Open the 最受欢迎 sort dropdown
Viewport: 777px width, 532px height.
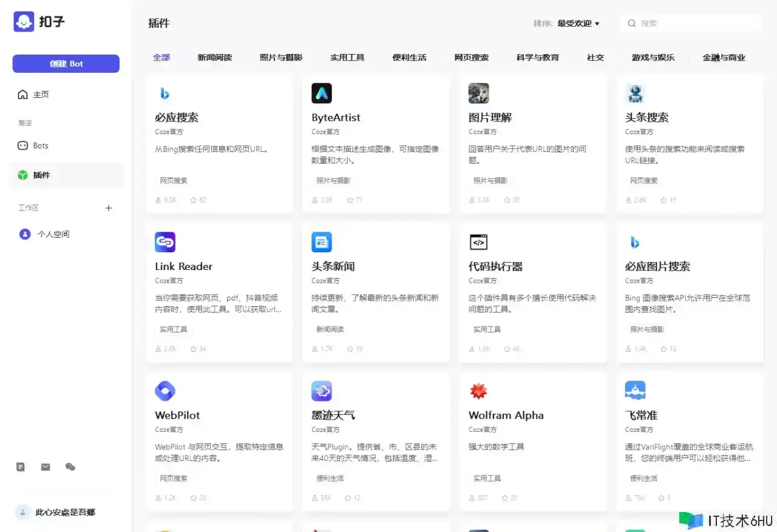click(578, 24)
